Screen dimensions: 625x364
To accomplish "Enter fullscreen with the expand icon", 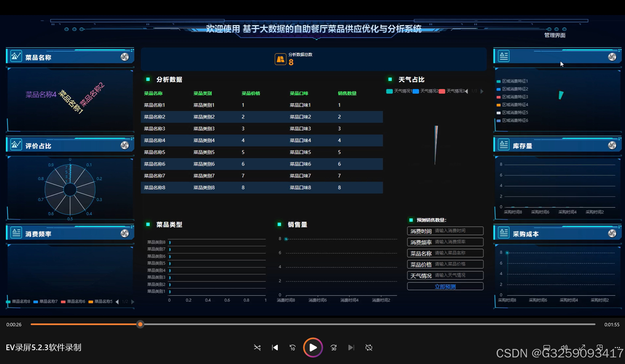I will [x=582, y=347].
